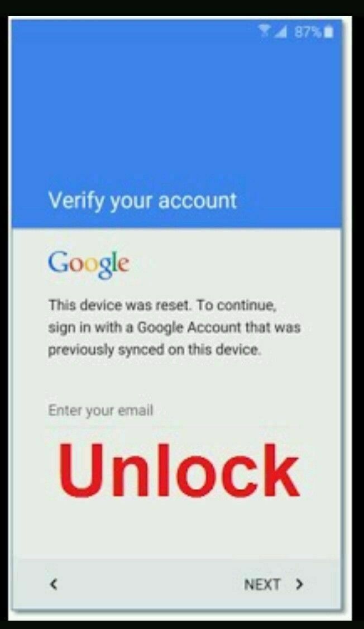This screenshot has width=364, height=629.
Task: Tap the battery icon in status bar
Action: click(x=329, y=32)
